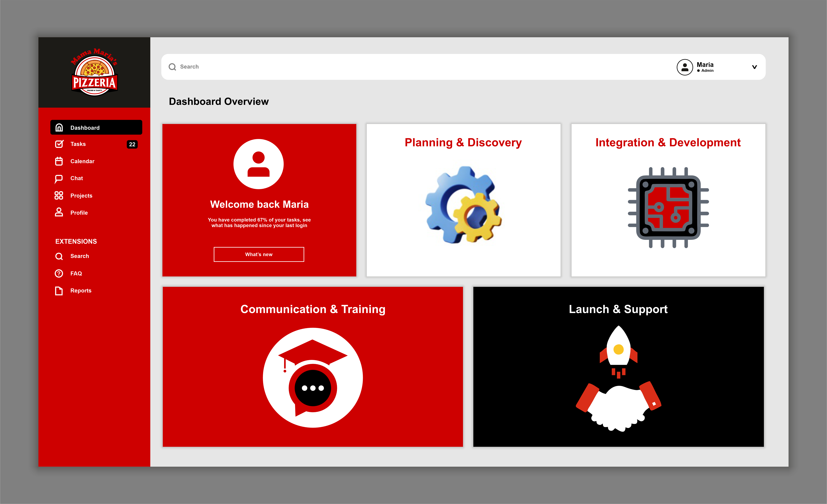
Task: Click the Calendar icon in sidebar
Action: [59, 161]
